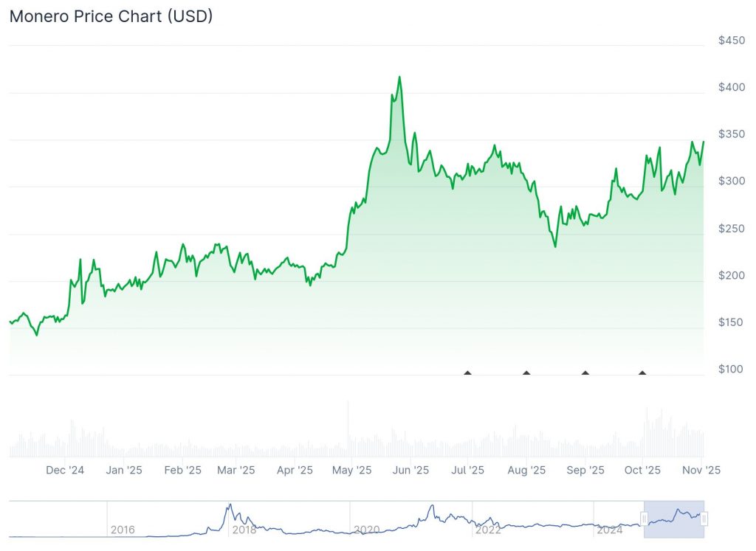This screenshot has width=756, height=551.
Task: Click 2022 label in the navigator
Action: click(x=488, y=530)
